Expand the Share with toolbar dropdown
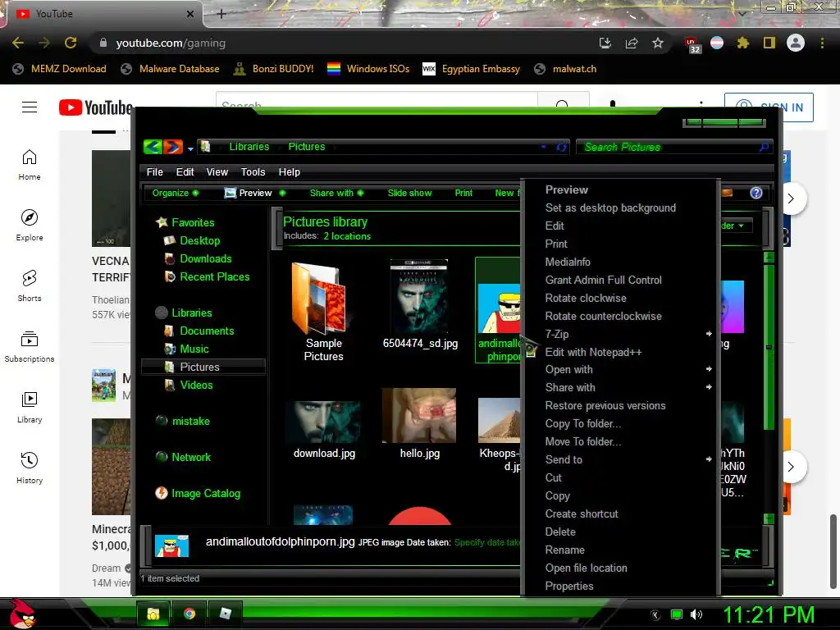Viewport: 840px width, 630px height. (x=336, y=193)
